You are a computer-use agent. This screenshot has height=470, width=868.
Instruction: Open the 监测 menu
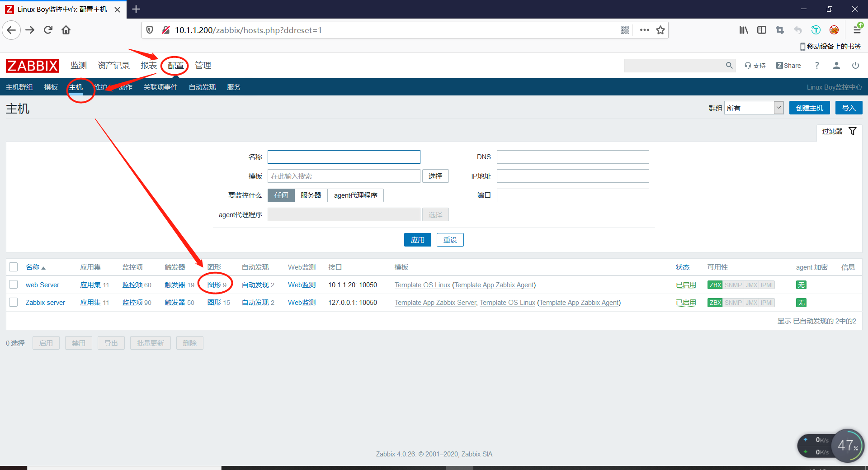click(x=79, y=66)
